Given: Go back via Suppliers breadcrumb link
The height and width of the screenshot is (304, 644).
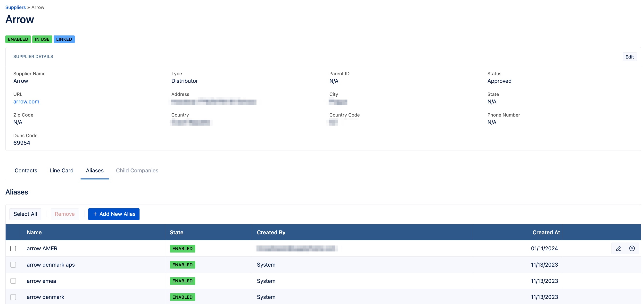Looking at the screenshot, I should tap(16, 7).
